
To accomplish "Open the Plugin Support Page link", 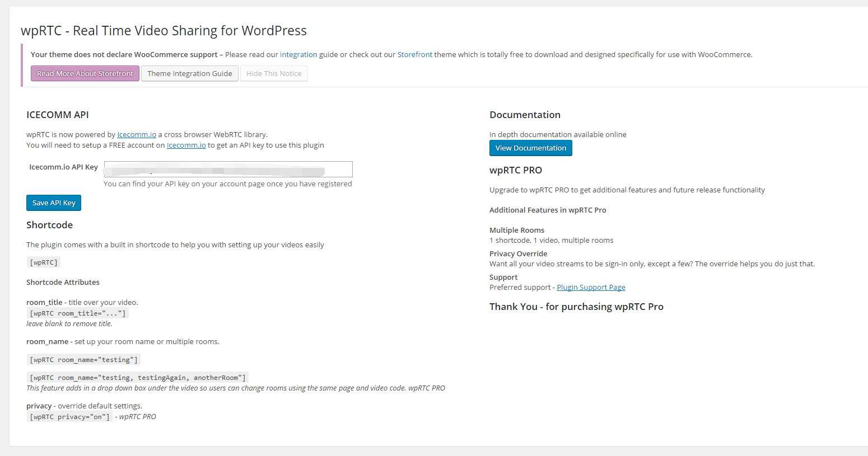I will coord(591,287).
